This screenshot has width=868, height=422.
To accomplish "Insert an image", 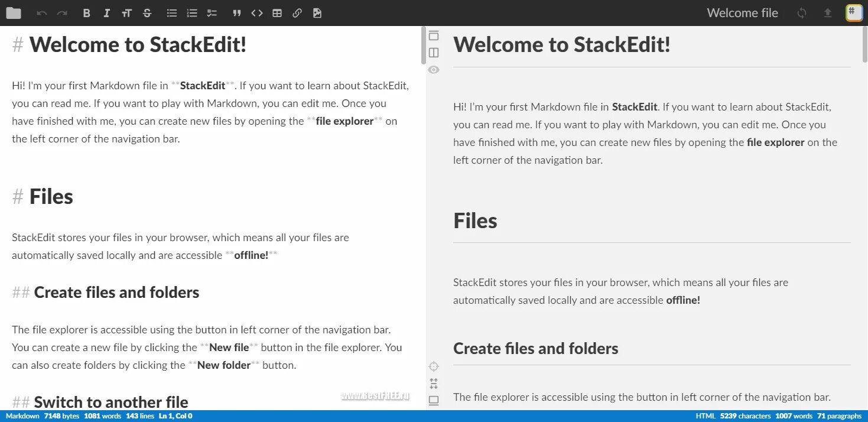I will click(317, 13).
